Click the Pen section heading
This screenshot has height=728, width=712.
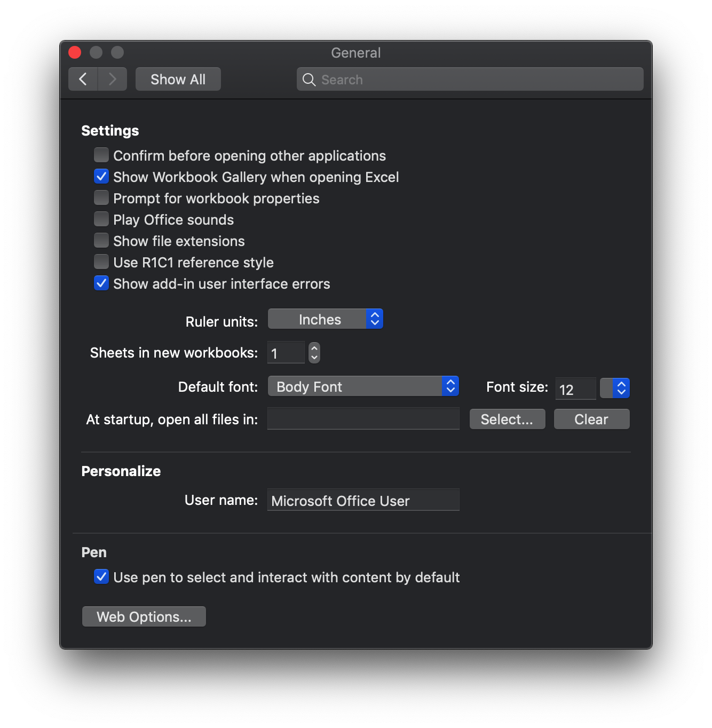(x=94, y=552)
